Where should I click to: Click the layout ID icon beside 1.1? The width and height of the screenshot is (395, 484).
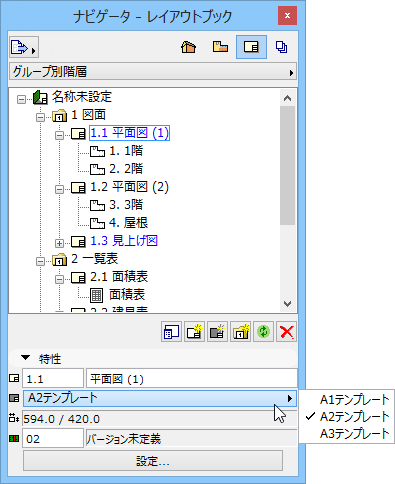point(14,378)
